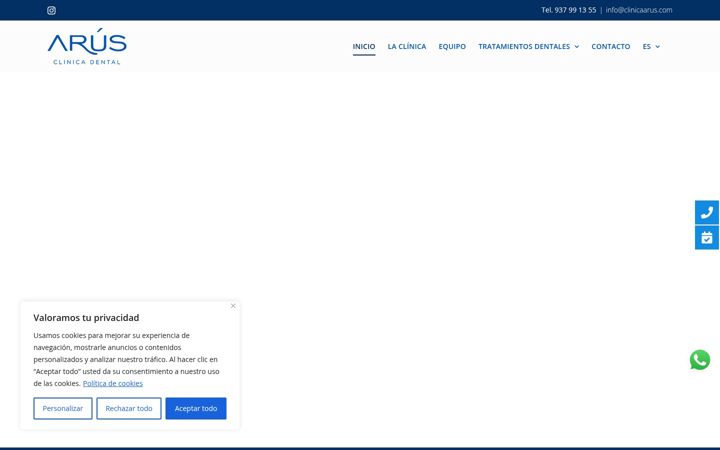The width and height of the screenshot is (720, 450).
Task: Open the floating phone call icon
Action: point(707,212)
